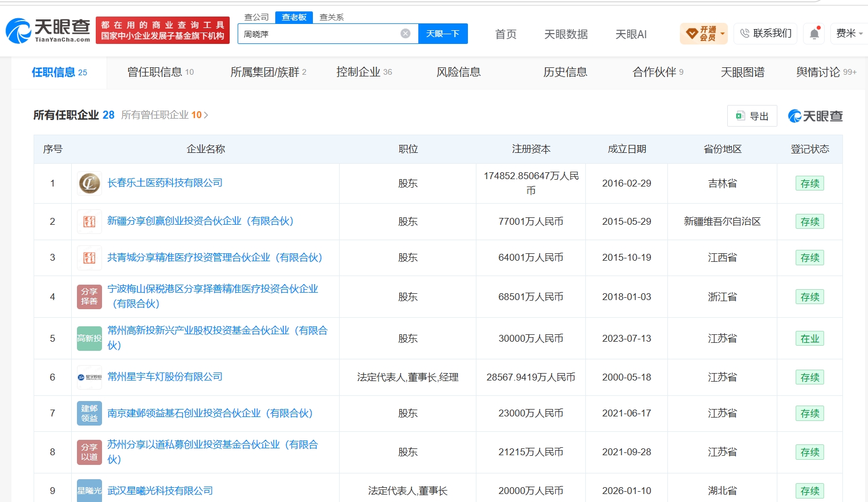Screen dimensions: 868x502
Task: Open 常州星宇车灯股份有限公司 link
Action: click(x=165, y=376)
